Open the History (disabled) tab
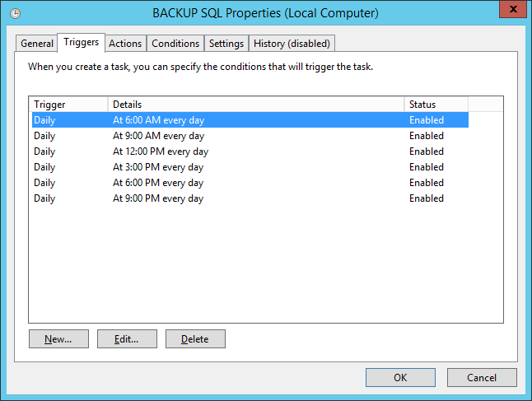This screenshot has width=532, height=401. tap(292, 44)
